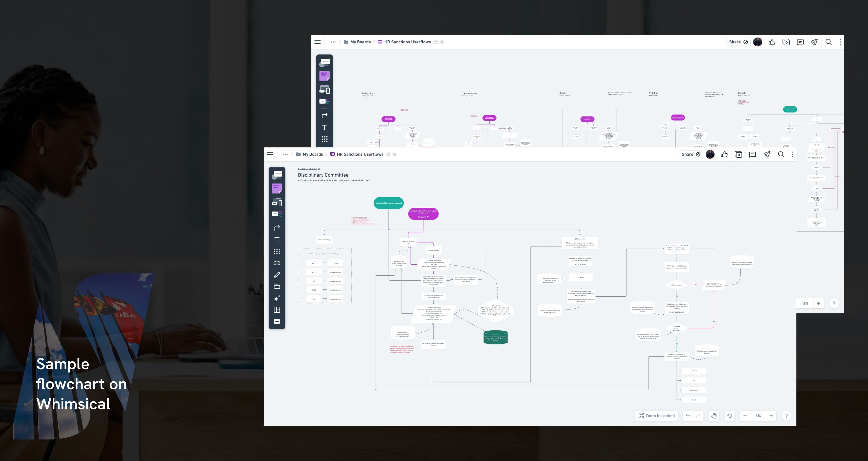This screenshot has height=461, width=868.
Task: Select green Panel members database node
Action: (495, 337)
